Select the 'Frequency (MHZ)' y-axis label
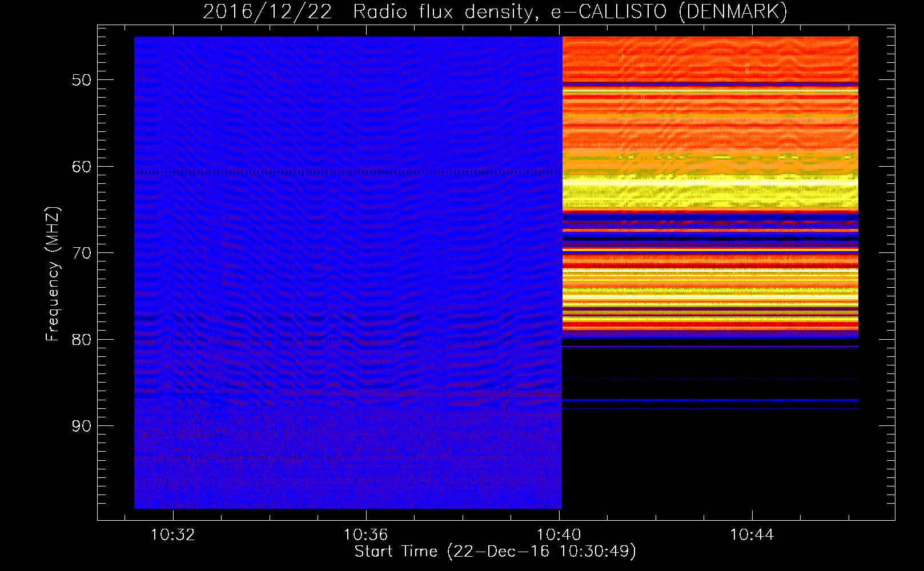Screen dimensions: 924x571 [53, 274]
